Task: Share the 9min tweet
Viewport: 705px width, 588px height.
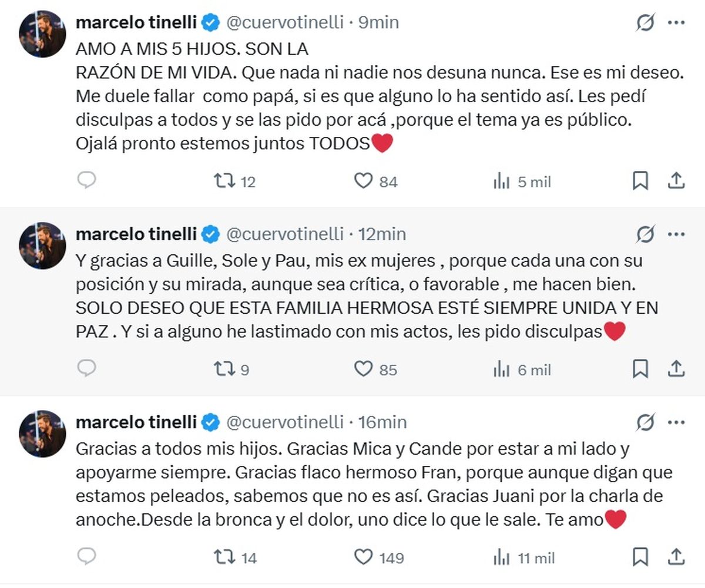Action: (676, 181)
